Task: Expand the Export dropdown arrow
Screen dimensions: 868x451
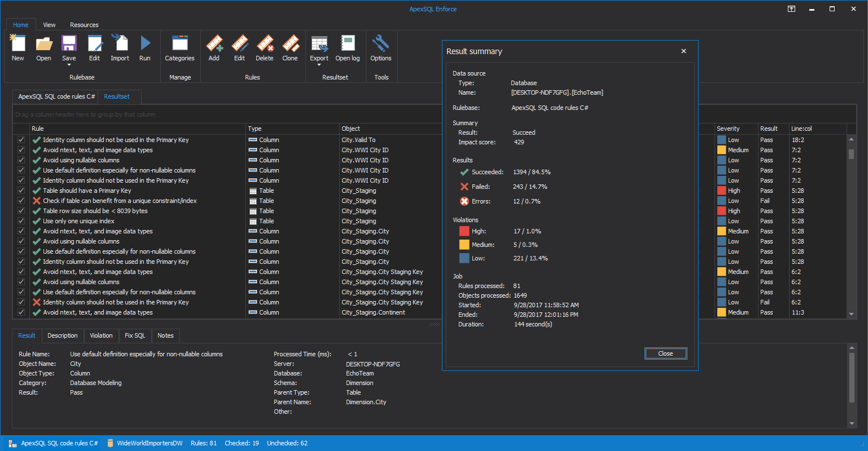Action: 319,65
